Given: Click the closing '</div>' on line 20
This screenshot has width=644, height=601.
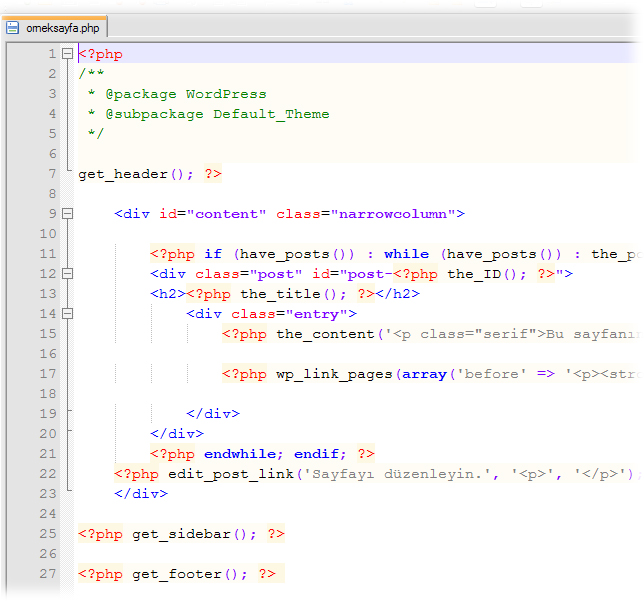Looking at the screenshot, I should point(177,434).
